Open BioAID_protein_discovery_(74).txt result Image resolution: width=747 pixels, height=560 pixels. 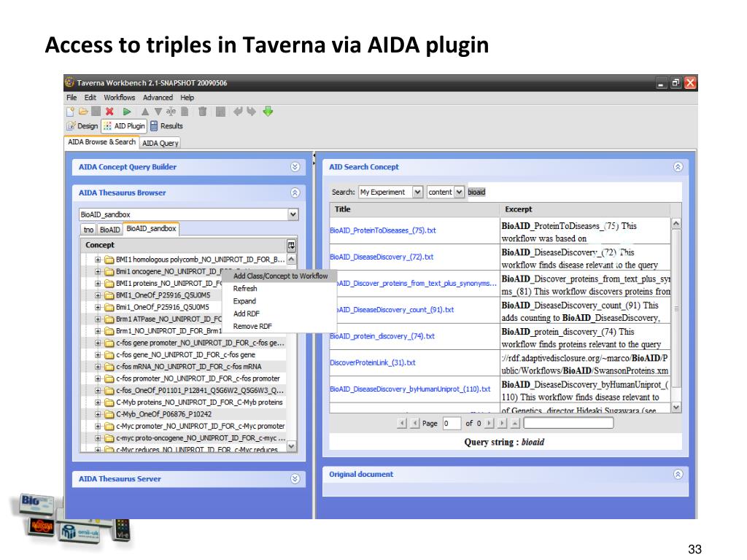click(x=382, y=336)
